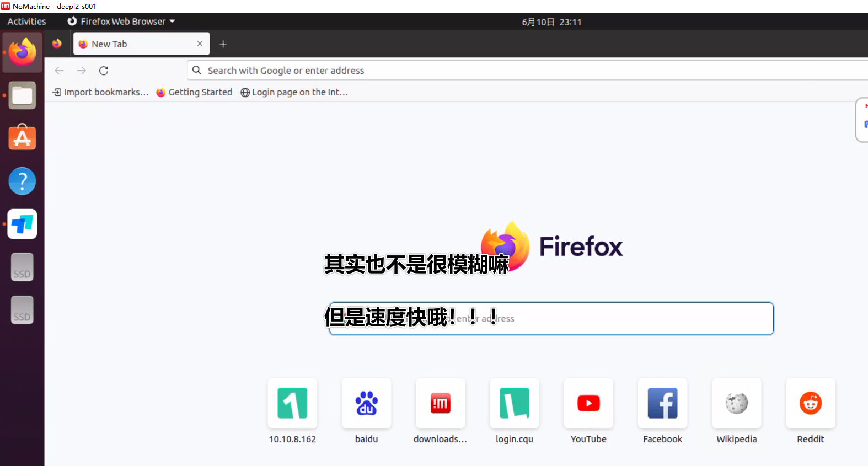
Task: Click the Firefox View icon in tab bar
Action: pyautogui.click(x=57, y=44)
